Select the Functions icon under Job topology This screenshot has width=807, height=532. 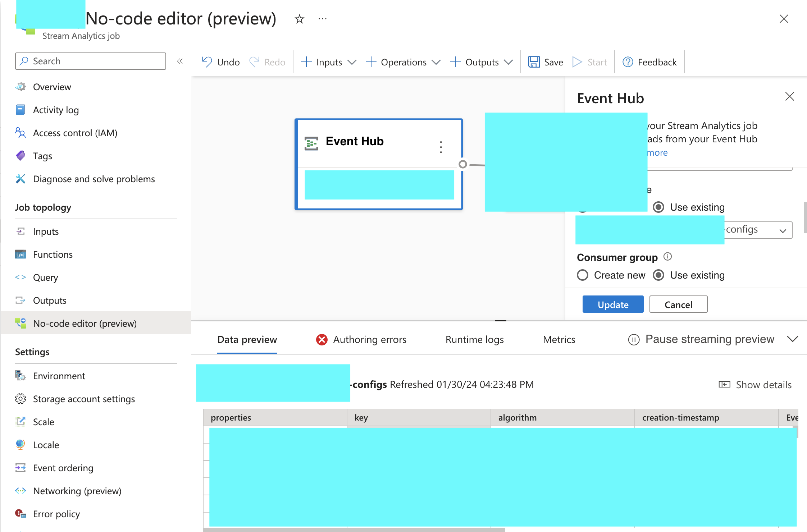click(x=21, y=254)
